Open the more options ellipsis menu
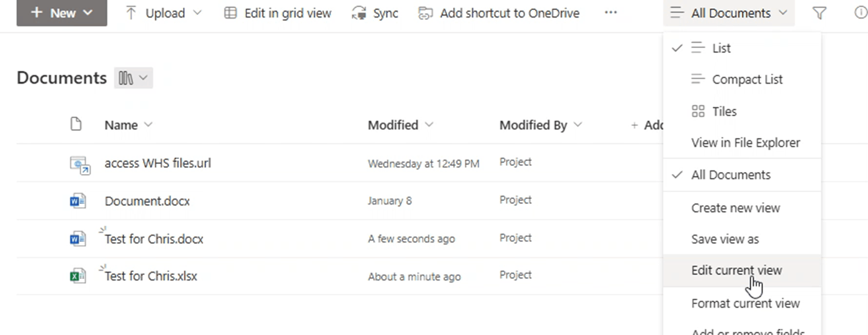Screen dimensions: 868x335 [611, 13]
